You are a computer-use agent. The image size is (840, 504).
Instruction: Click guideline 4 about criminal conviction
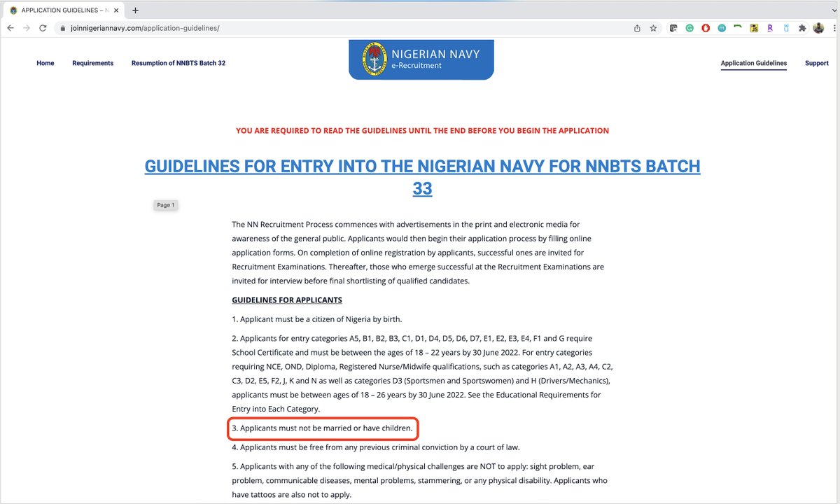coord(376,447)
